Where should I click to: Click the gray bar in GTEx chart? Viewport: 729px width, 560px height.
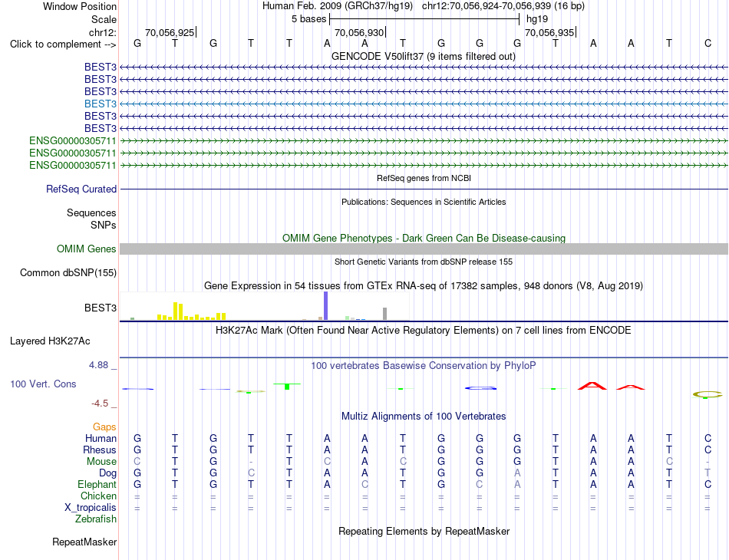tap(385, 314)
